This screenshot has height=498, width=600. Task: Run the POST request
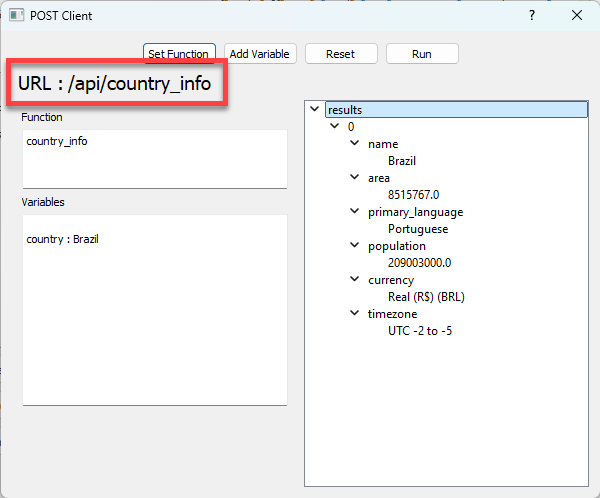pyautogui.click(x=422, y=54)
